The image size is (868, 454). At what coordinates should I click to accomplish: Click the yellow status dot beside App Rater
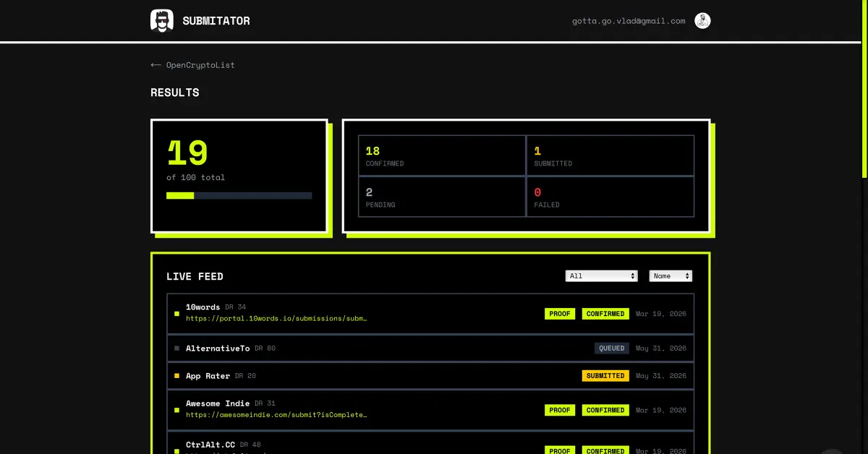(176, 376)
